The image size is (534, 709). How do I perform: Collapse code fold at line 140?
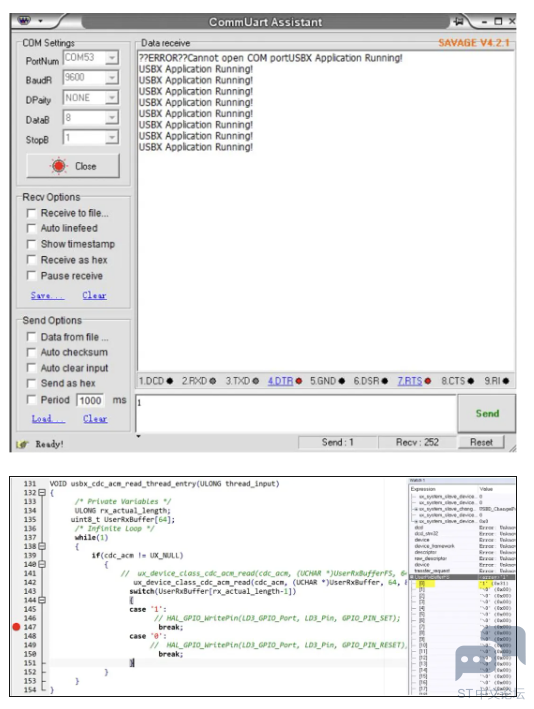(42, 564)
